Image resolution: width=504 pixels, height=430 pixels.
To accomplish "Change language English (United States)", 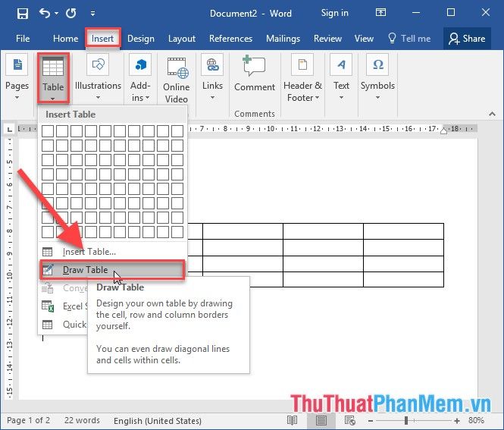I will point(158,421).
